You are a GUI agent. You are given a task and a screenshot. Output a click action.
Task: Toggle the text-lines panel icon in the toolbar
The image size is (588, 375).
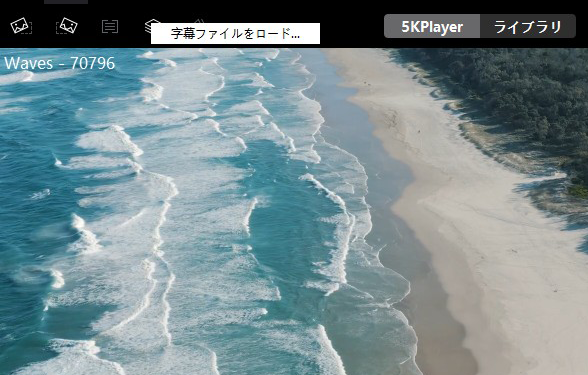coord(110,26)
